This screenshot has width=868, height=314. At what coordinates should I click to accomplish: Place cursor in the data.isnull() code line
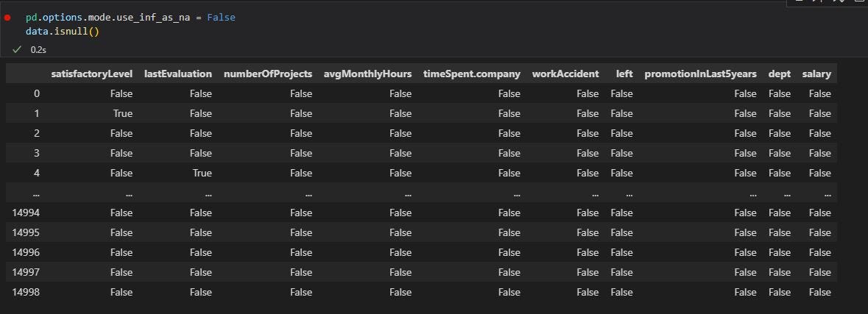pos(62,32)
